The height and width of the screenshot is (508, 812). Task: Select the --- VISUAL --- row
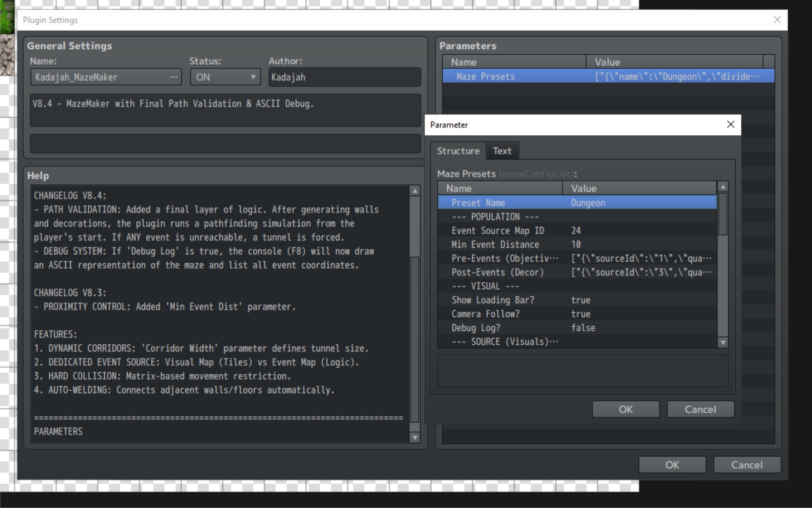coord(577,286)
